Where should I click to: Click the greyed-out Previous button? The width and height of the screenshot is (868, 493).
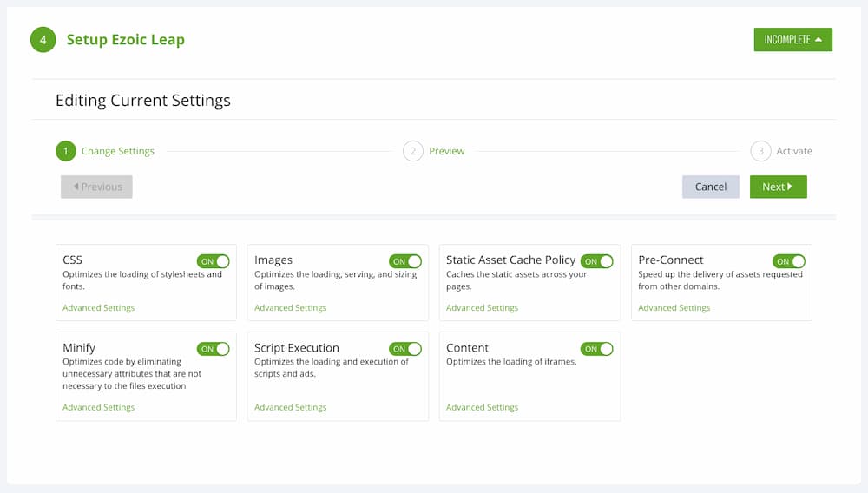pos(96,187)
